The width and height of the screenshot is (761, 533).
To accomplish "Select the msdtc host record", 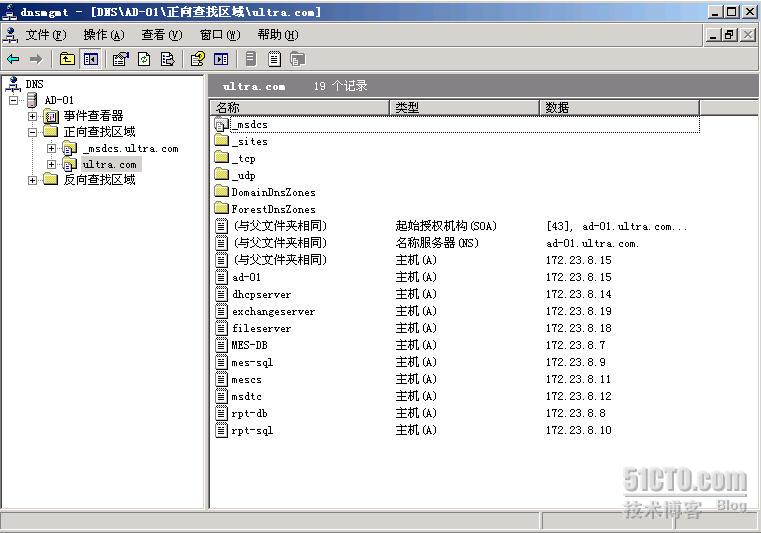I will (x=247, y=396).
